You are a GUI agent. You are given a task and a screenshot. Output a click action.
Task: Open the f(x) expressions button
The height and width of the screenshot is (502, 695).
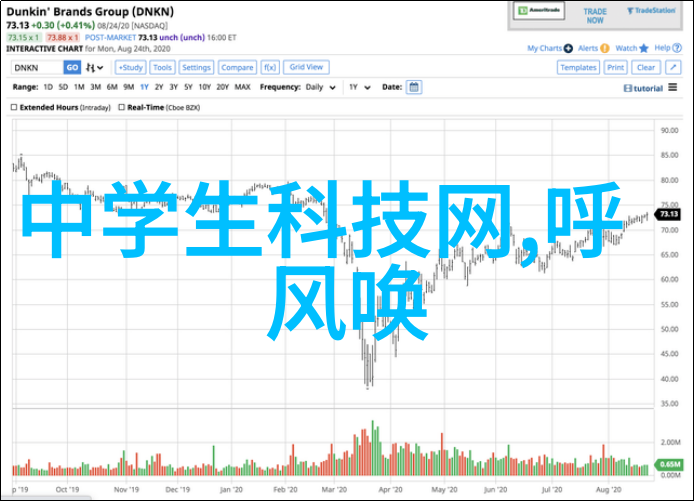pos(270,67)
